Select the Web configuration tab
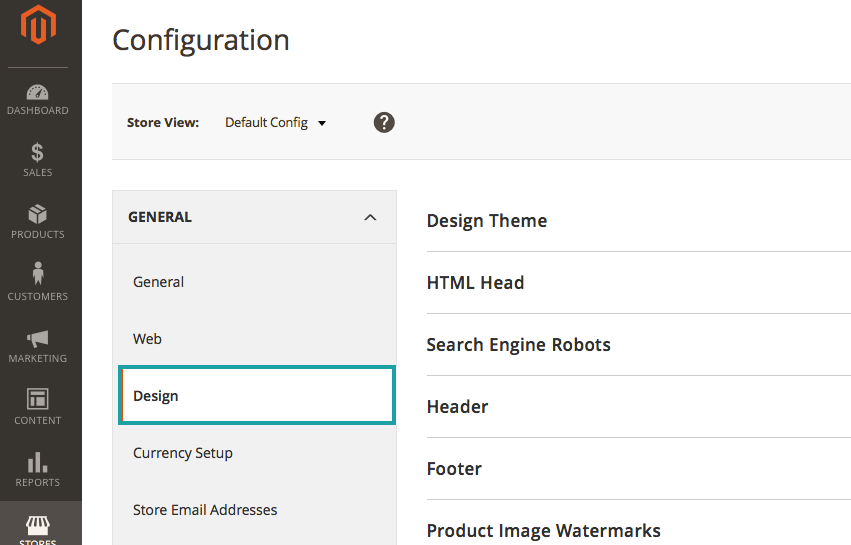The width and height of the screenshot is (851, 545). pos(148,339)
